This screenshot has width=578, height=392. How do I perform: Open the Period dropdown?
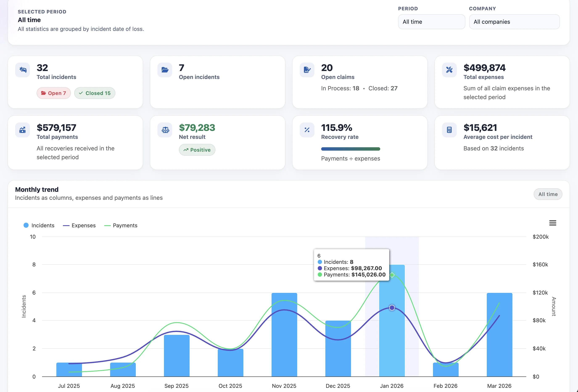click(432, 22)
